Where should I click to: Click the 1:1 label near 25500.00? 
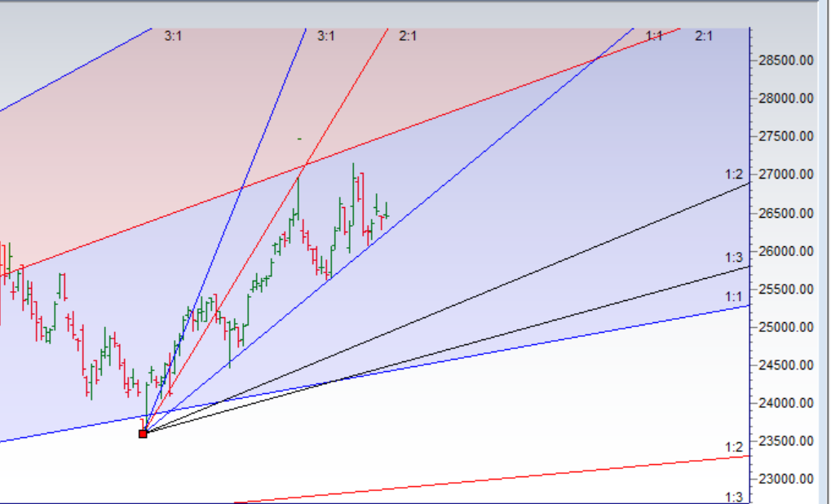734,296
